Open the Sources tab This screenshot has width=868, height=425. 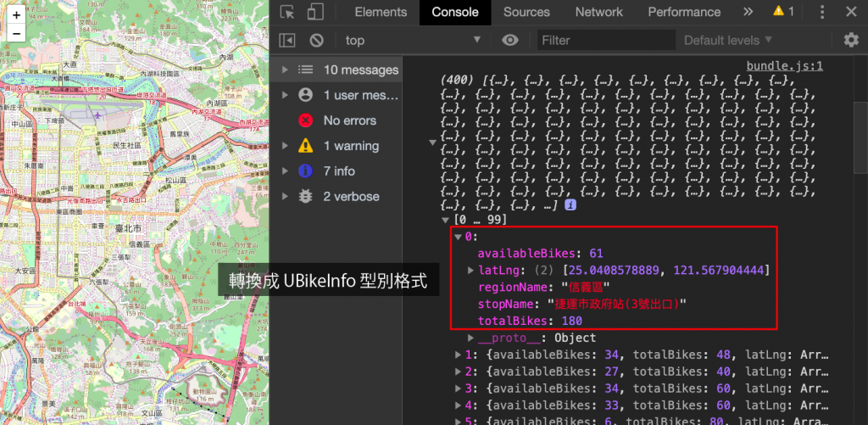[x=526, y=12]
